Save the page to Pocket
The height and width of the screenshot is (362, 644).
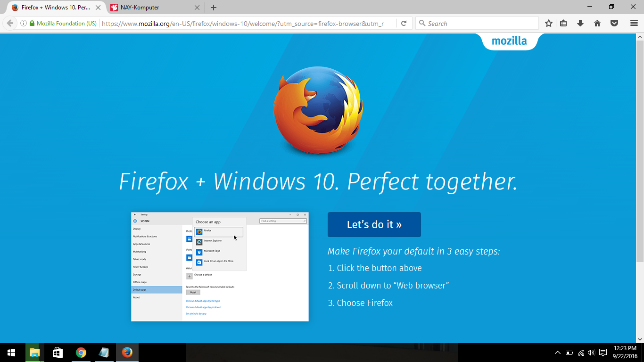tap(614, 23)
